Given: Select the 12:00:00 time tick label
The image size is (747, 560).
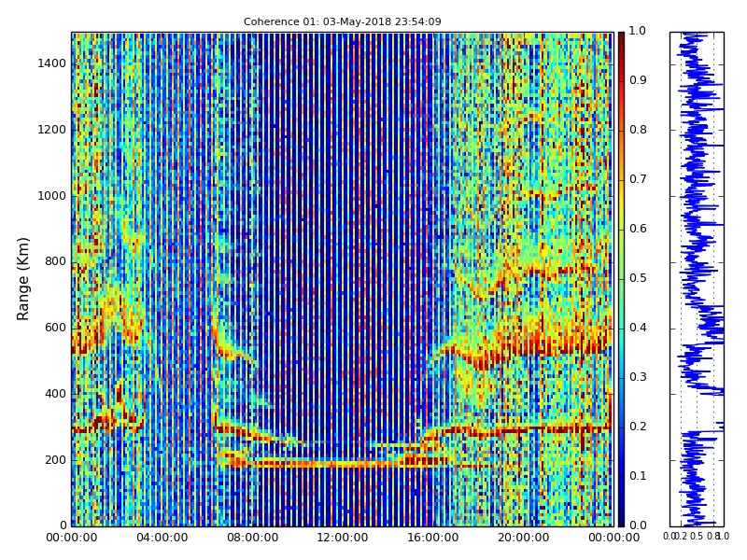Looking at the screenshot, I should coord(343,538).
